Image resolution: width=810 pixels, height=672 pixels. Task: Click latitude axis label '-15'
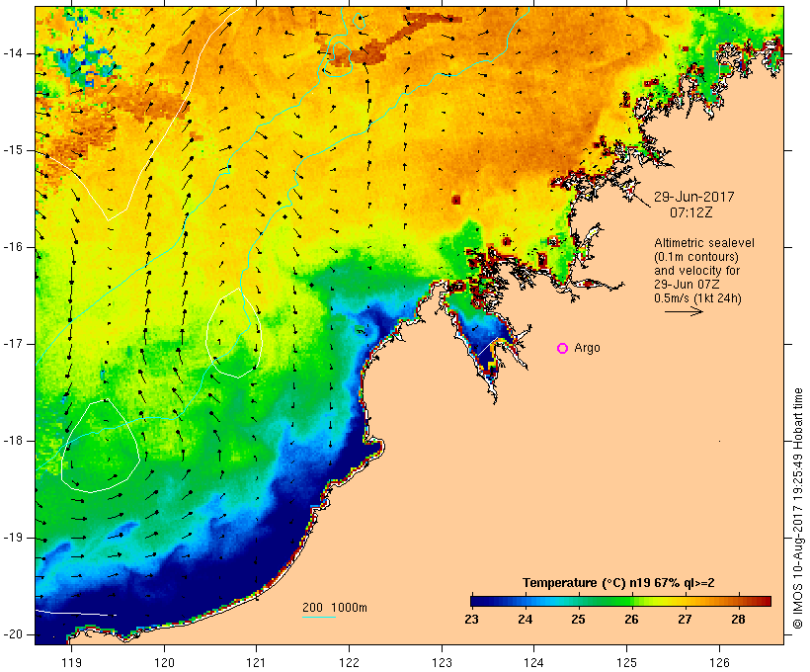[12, 150]
